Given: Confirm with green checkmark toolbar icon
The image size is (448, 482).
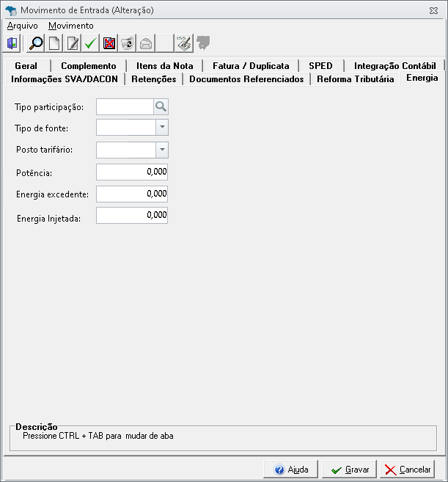Looking at the screenshot, I should coord(91,43).
